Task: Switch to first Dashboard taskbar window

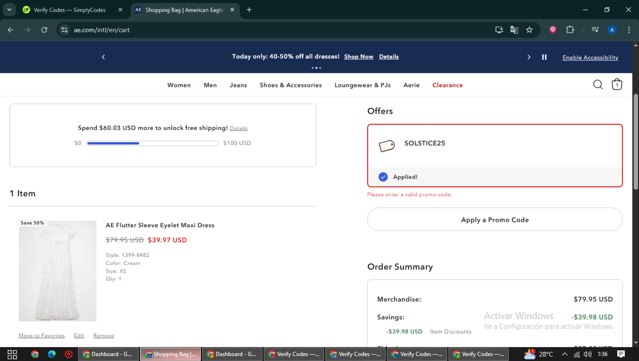Action: [109, 354]
